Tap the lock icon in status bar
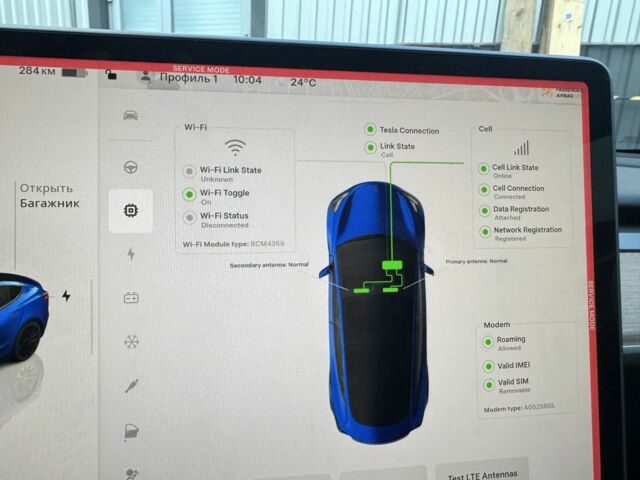The image size is (640, 480). 111,74
